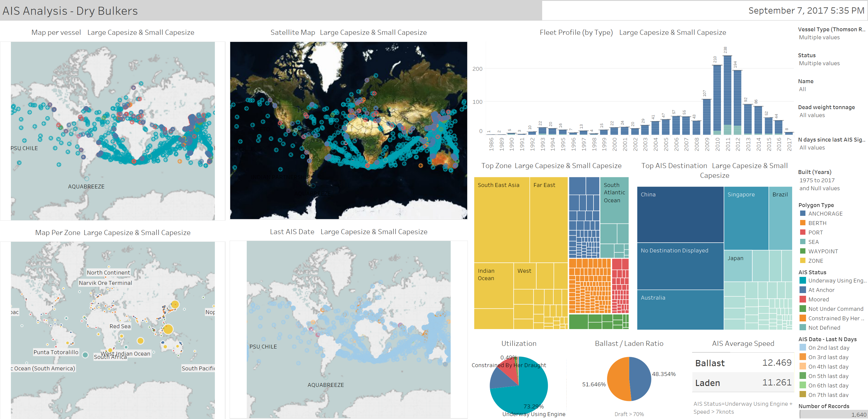Select On 7th last day legend entry

(x=824, y=395)
